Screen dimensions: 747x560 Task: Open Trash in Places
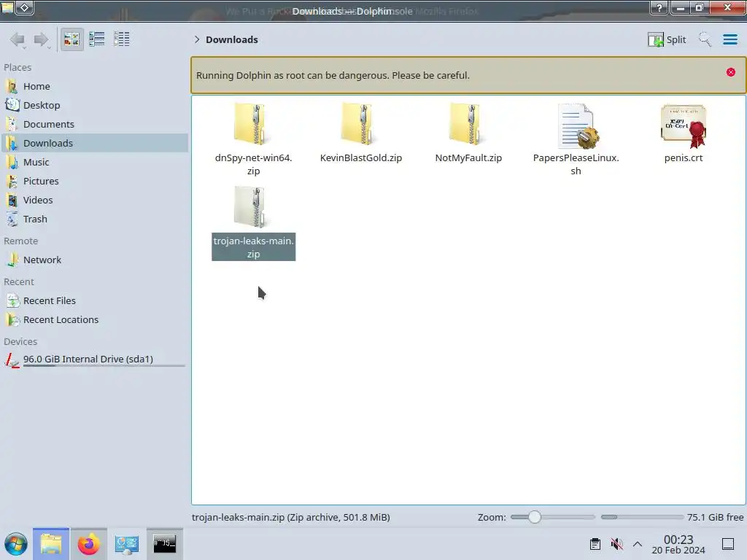(94, 219)
